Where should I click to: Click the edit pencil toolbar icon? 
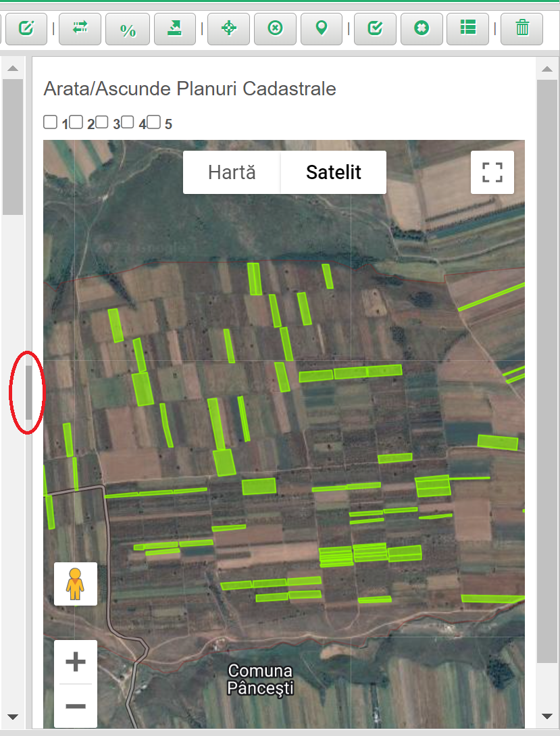(x=26, y=28)
